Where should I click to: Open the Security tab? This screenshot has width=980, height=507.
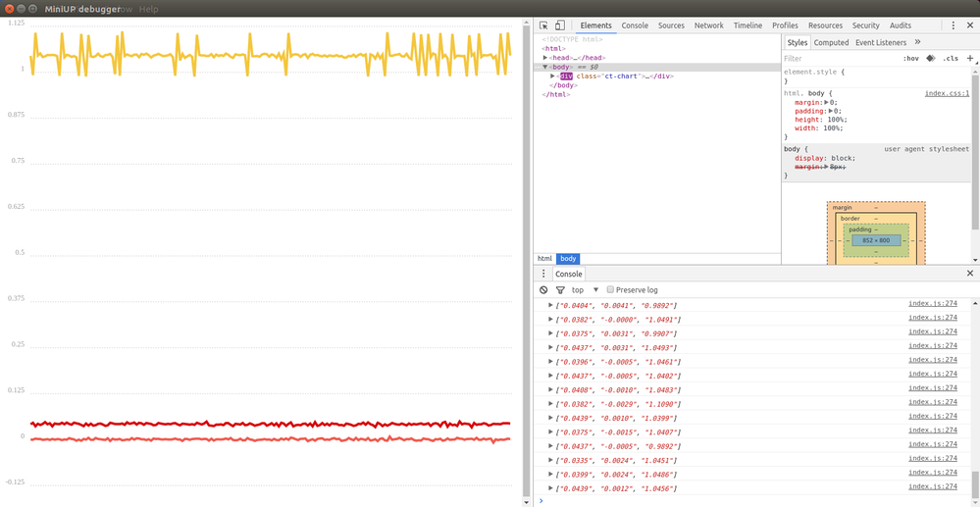(x=865, y=25)
